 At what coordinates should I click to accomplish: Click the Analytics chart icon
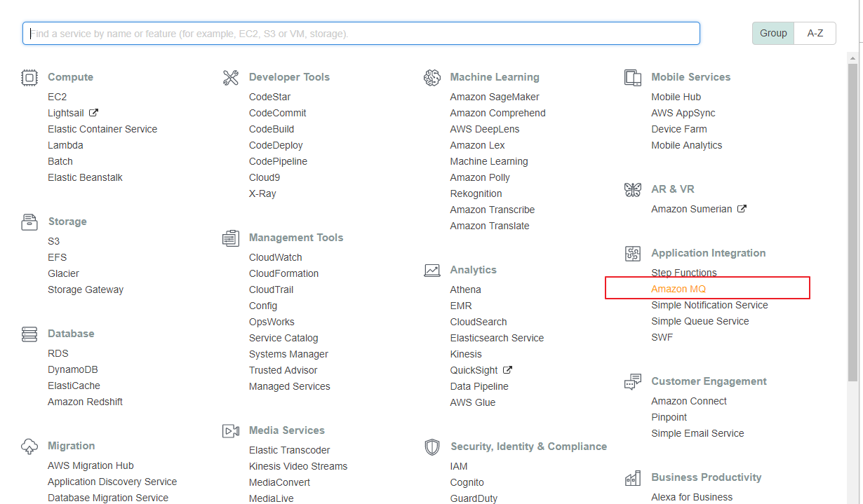[431, 270]
